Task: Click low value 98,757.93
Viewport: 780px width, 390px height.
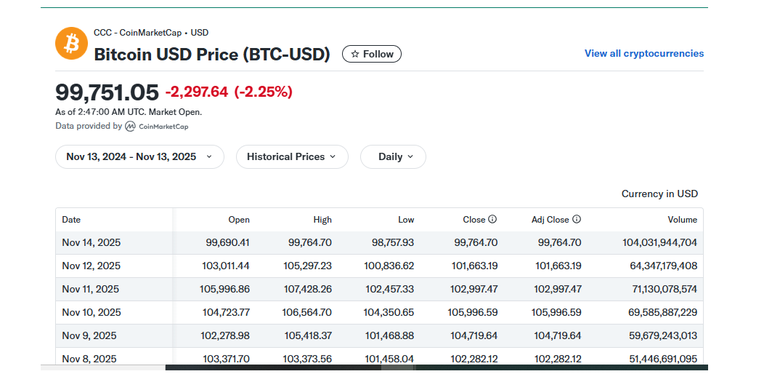Action: click(x=392, y=243)
